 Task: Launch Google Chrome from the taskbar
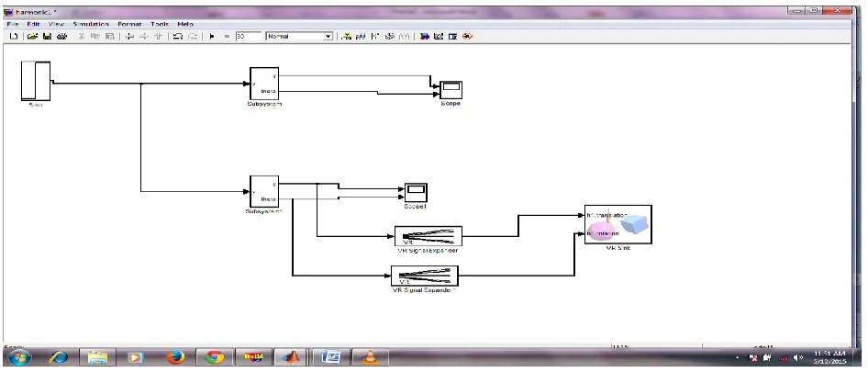[x=215, y=358]
